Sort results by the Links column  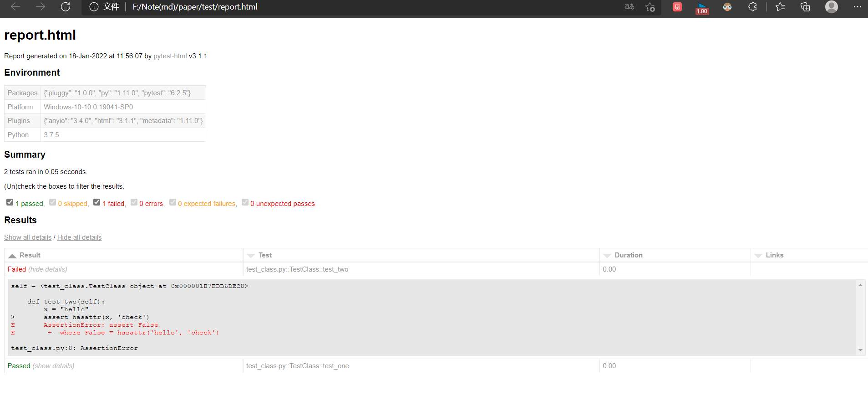tap(809, 255)
